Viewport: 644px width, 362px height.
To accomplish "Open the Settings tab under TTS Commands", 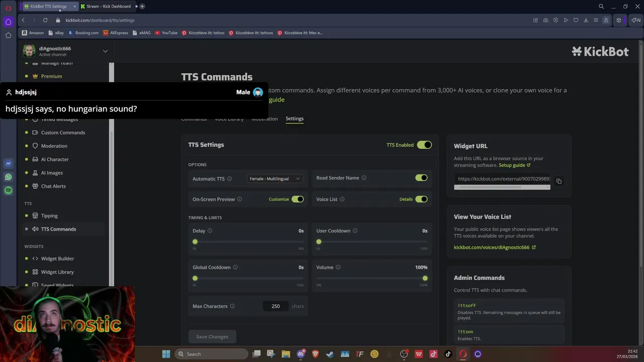I will pos(294,119).
